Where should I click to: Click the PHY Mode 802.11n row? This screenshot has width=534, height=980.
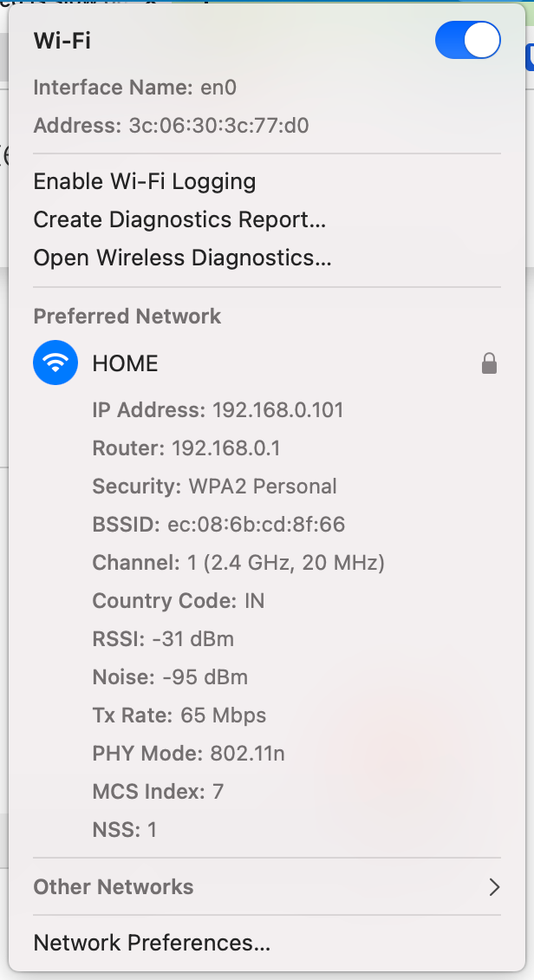[188, 754]
